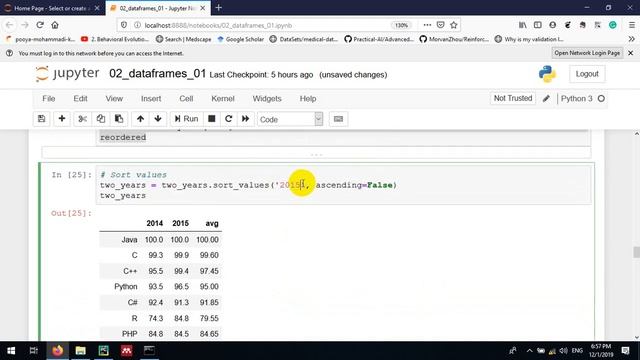Paste cells below icon
The width and height of the screenshot is (640, 360).
pos(119,119)
